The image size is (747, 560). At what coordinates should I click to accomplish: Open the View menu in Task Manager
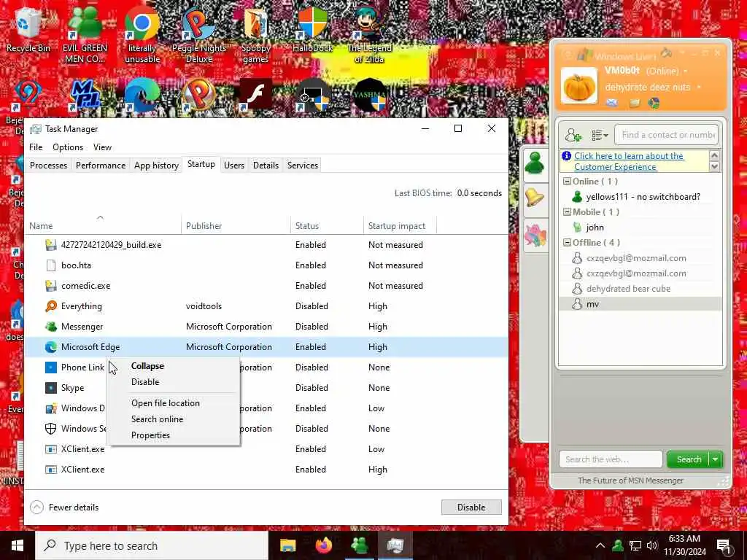pos(102,147)
